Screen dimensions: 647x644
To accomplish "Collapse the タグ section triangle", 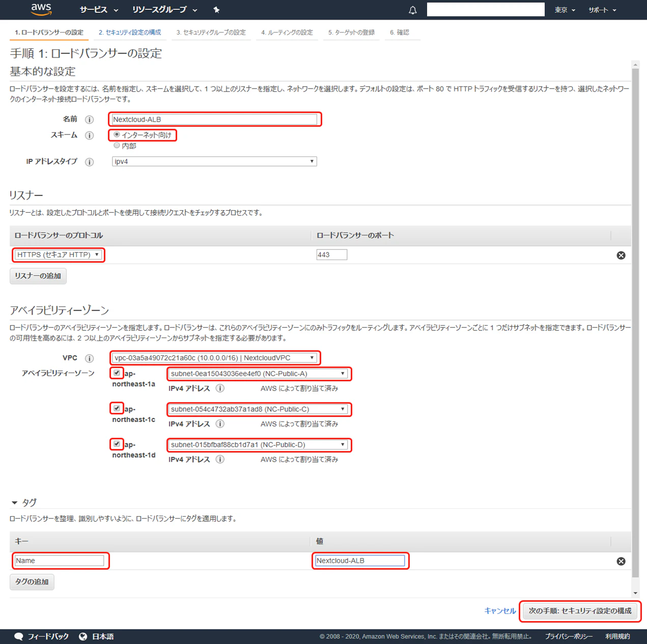I will (14, 503).
